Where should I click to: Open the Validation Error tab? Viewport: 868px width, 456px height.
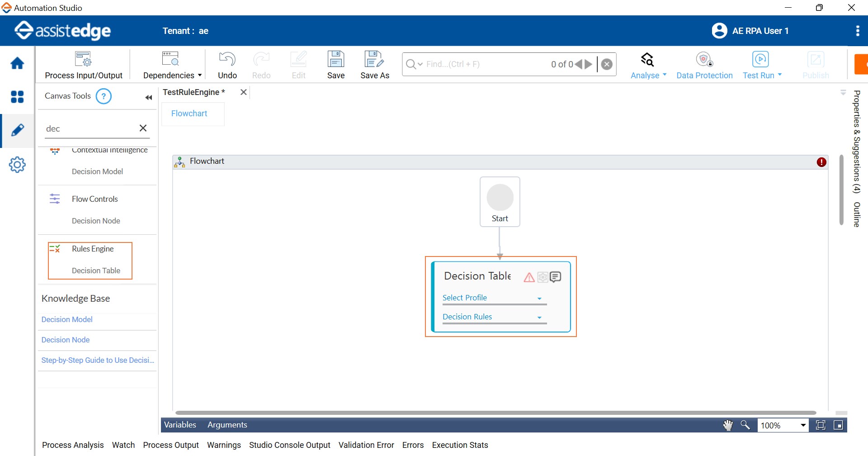click(366, 445)
